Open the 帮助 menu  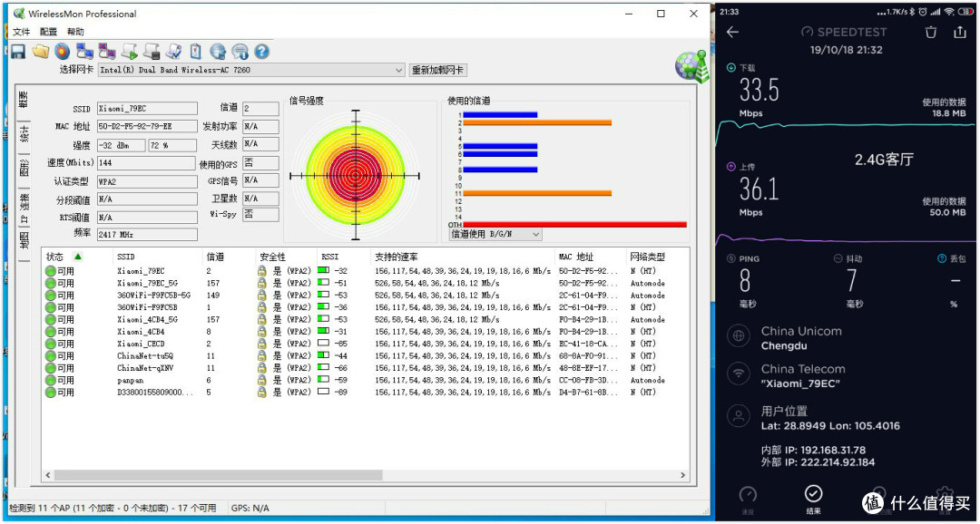75,32
